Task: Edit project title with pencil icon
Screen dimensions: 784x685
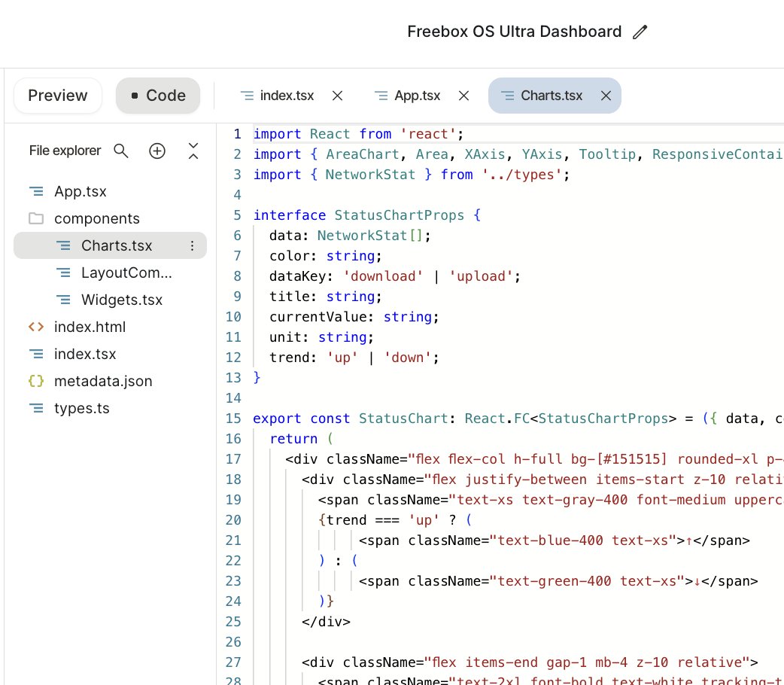Action: point(640,32)
